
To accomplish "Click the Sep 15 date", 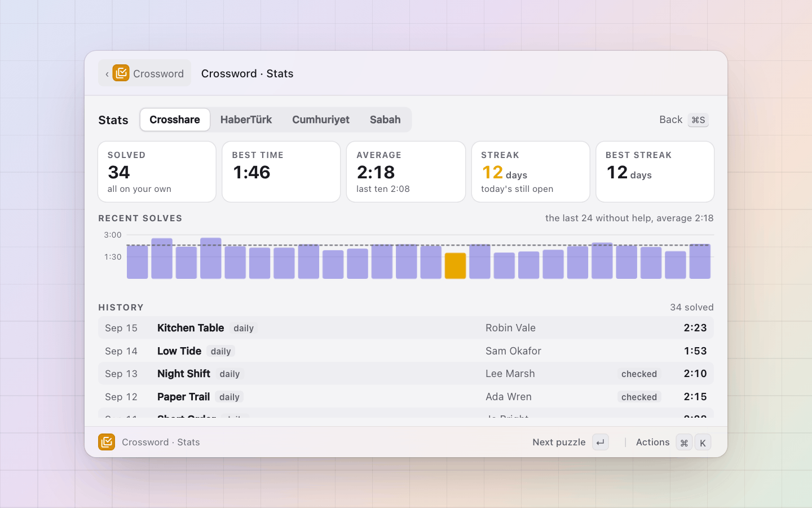I will coord(121,328).
